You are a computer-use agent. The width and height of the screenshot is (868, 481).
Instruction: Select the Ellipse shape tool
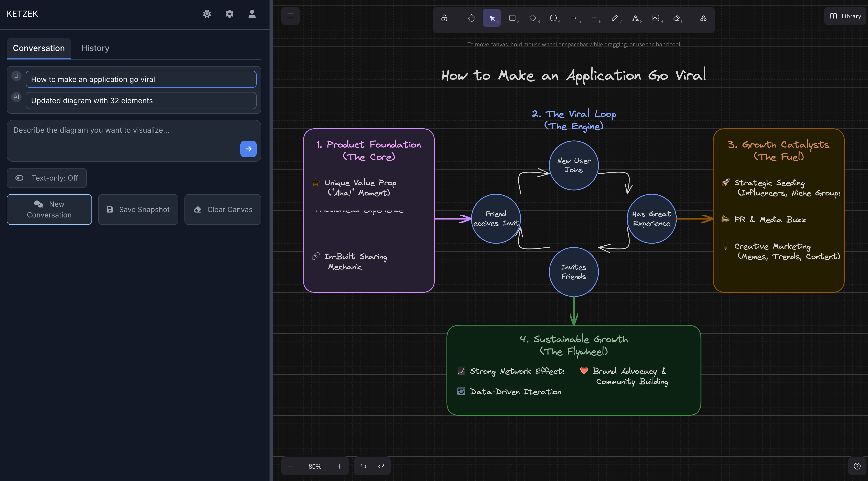pyautogui.click(x=553, y=18)
